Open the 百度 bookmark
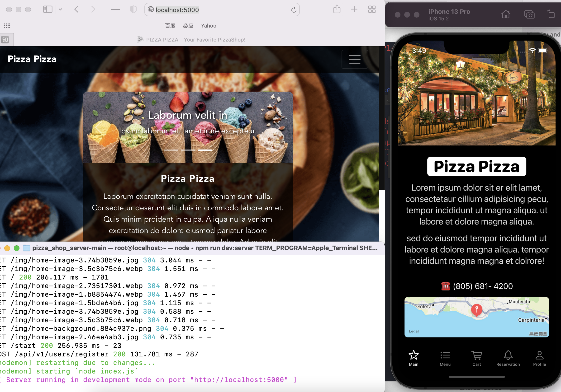Viewport: 561px width, 392px height. click(x=170, y=26)
